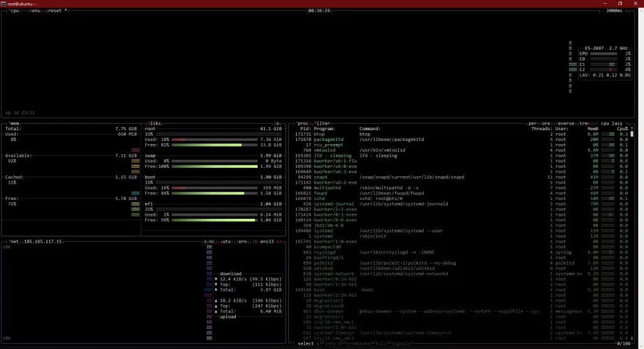Click the select down arrow in proc footer
The width and height of the screenshot is (644, 349).
click(318, 343)
